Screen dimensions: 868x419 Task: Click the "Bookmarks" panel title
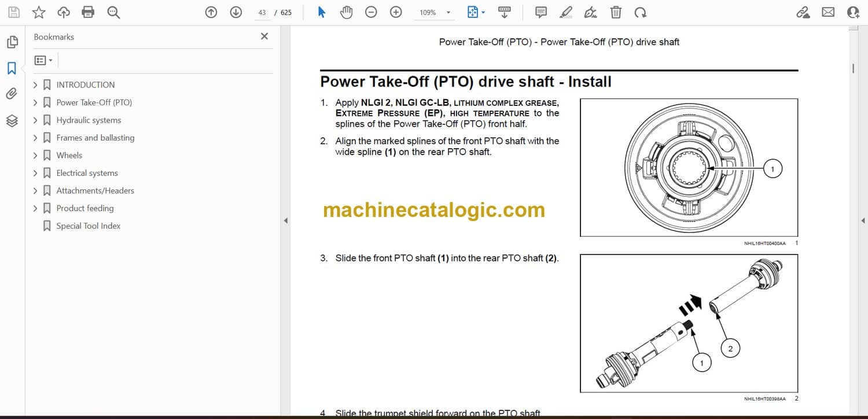tap(54, 36)
